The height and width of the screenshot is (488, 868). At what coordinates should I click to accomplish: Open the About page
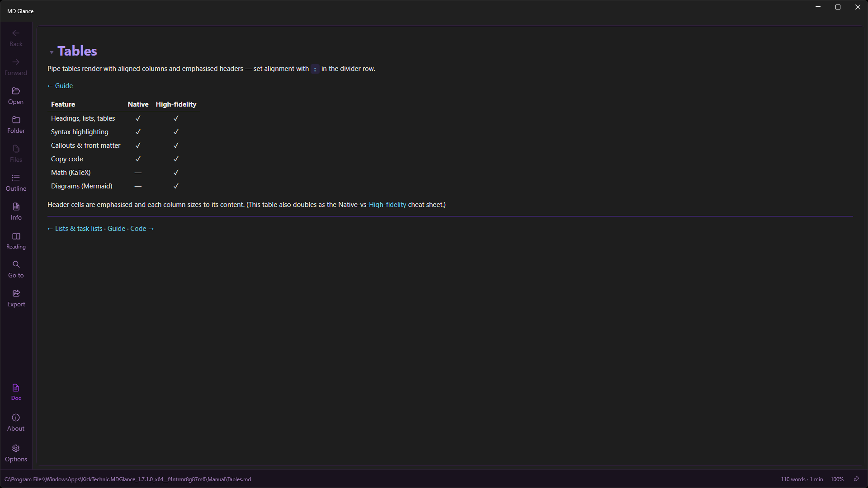16,422
